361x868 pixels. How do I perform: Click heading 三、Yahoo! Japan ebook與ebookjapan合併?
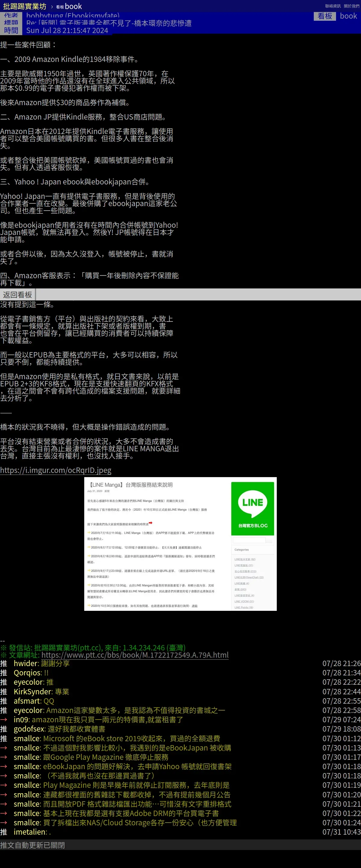(x=75, y=181)
